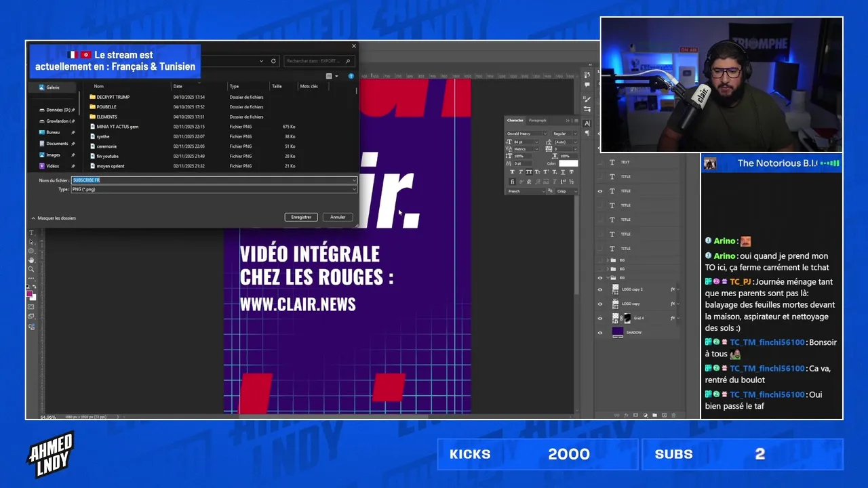
Task: Toggle Underline in Character panel
Action: (x=563, y=172)
